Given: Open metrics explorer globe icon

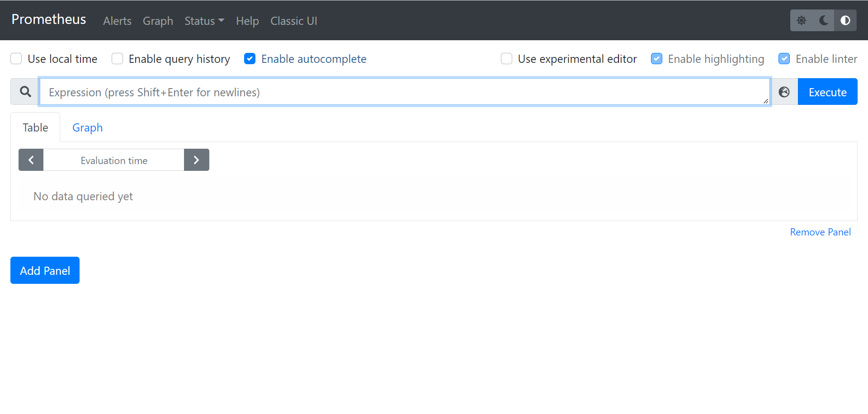Looking at the screenshot, I should click(x=784, y=92).
